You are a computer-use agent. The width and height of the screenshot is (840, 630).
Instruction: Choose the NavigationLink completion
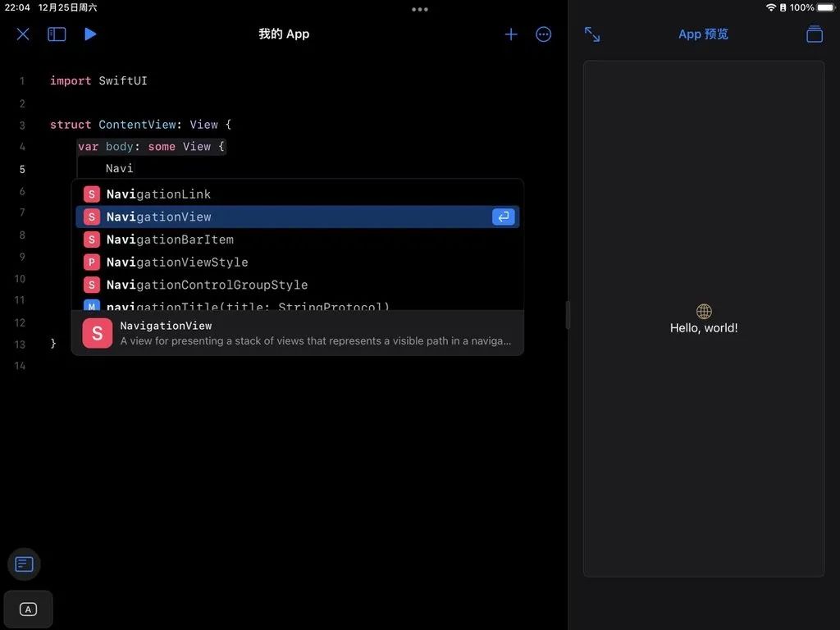(297, 194)
